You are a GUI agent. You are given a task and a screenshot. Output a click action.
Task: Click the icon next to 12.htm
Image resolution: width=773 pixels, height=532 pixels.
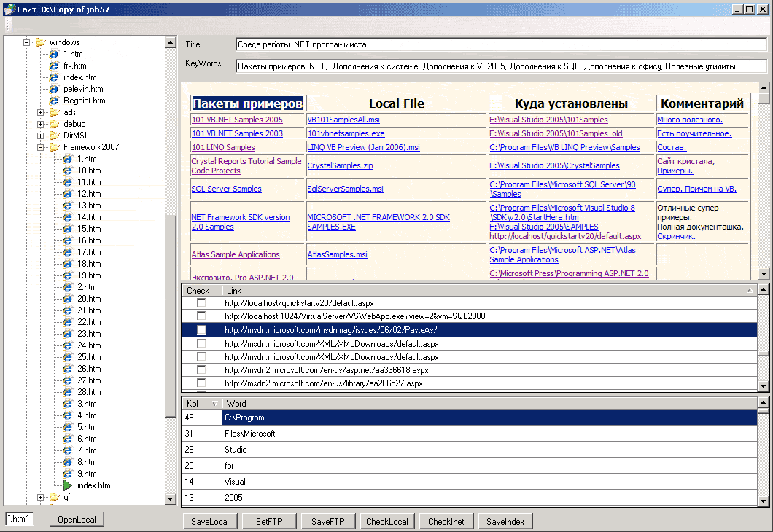68,194
